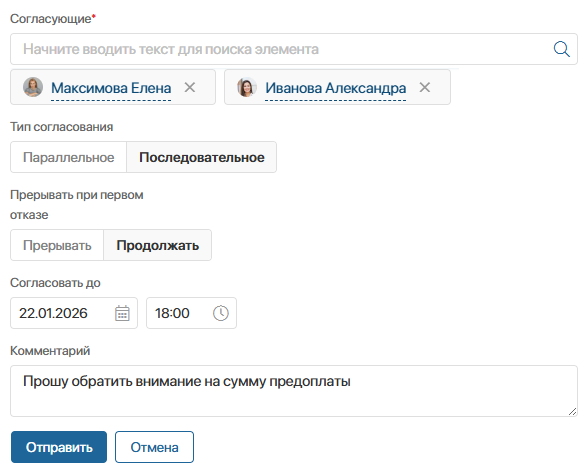Click the search magnifier icon
583x471 pixels.
coord(561,49)
